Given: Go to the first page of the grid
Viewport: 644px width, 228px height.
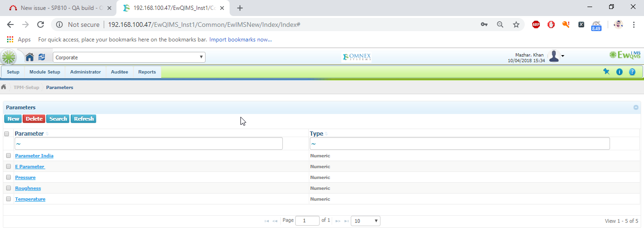Looking at the screenshot, I should click(x=267, y=220).
